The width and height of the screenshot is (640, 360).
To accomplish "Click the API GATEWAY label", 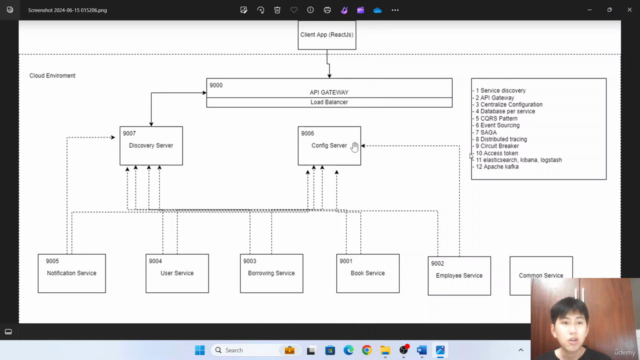I will click(329, 93).
